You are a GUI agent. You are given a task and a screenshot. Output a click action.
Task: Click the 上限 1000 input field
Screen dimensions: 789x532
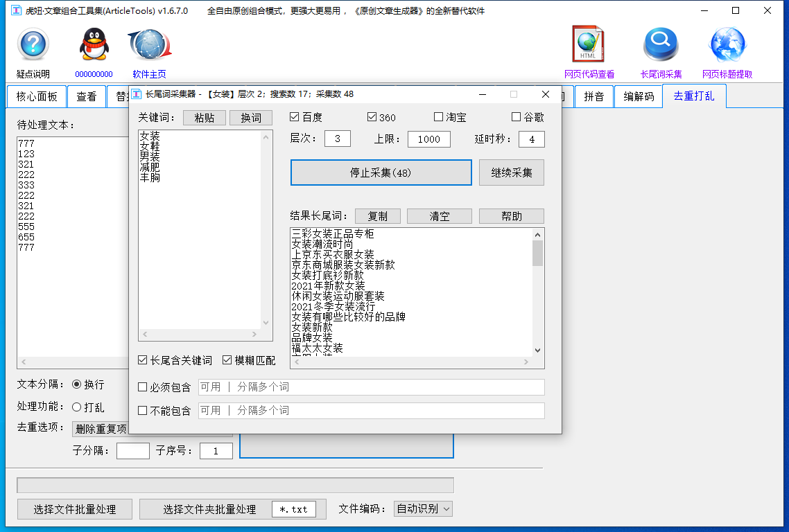coord(428,139)
